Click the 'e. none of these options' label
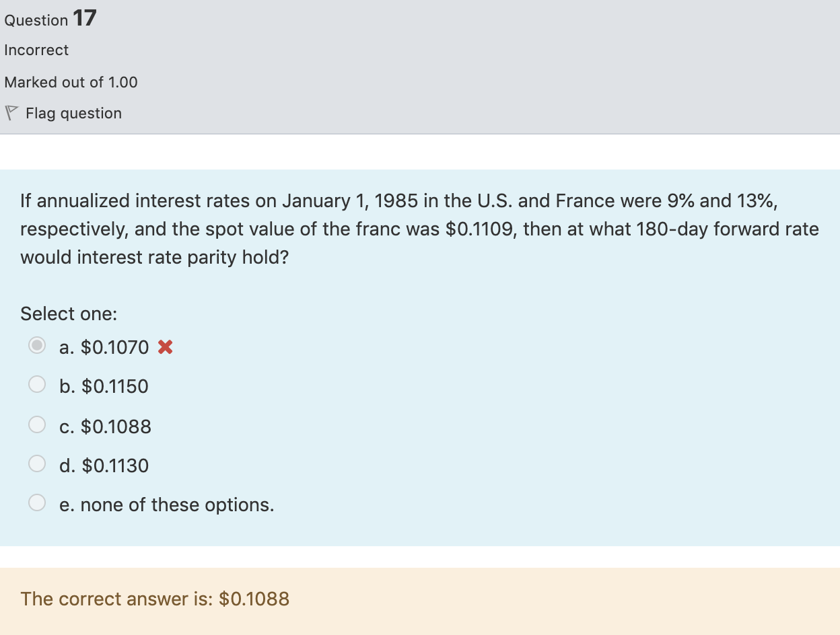This screenshot has height=635, width=840. coord(166,505)
